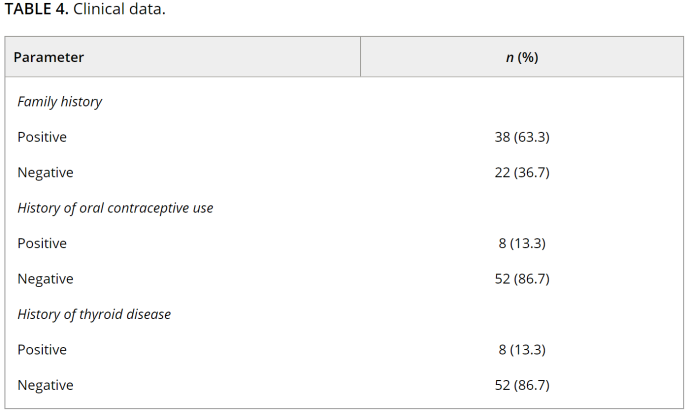The height and width of the screenshot is (416, 691).
Task: Select the Parameter column header
Action: [48, 57]
